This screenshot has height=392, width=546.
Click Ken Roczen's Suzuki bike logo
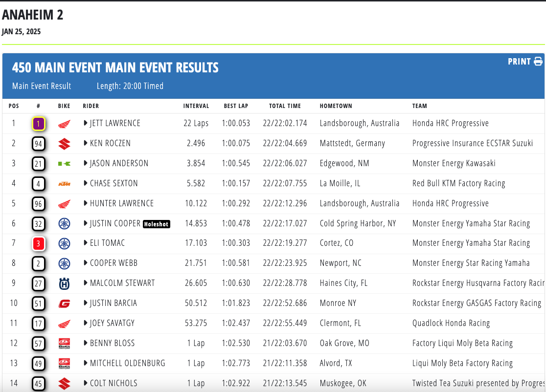click(64, 144)
